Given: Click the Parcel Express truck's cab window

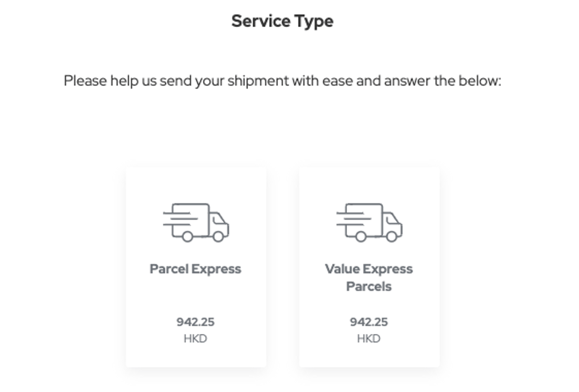Looking at the screenshot, I should pos(219,219).
